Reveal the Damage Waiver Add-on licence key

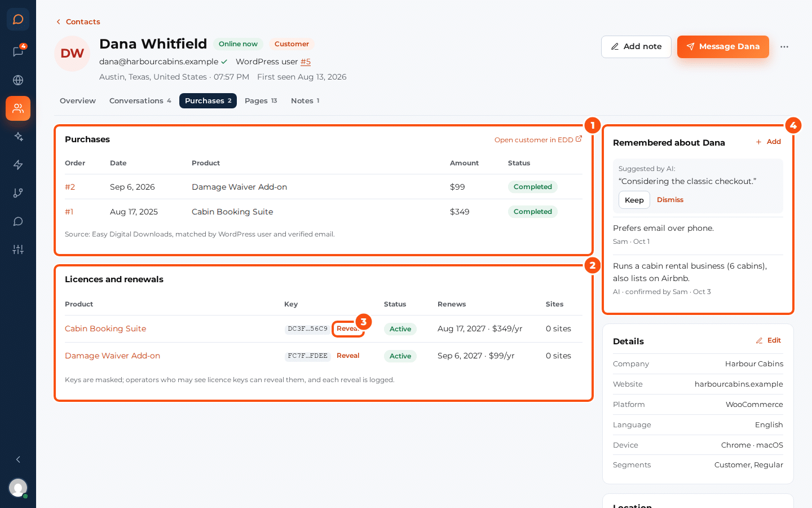(x=348, y=356)
